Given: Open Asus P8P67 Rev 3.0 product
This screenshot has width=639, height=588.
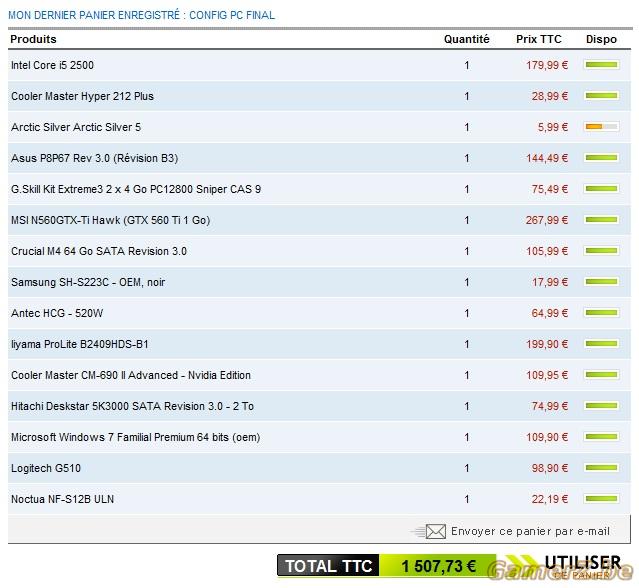Looking at the screenshot, I should click(95, 158).
